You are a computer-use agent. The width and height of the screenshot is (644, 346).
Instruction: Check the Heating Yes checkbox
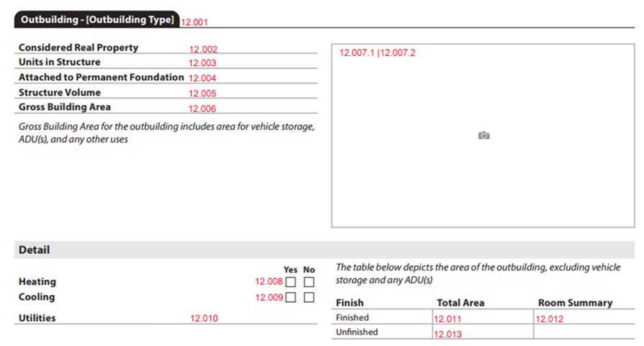pos(291,282)
